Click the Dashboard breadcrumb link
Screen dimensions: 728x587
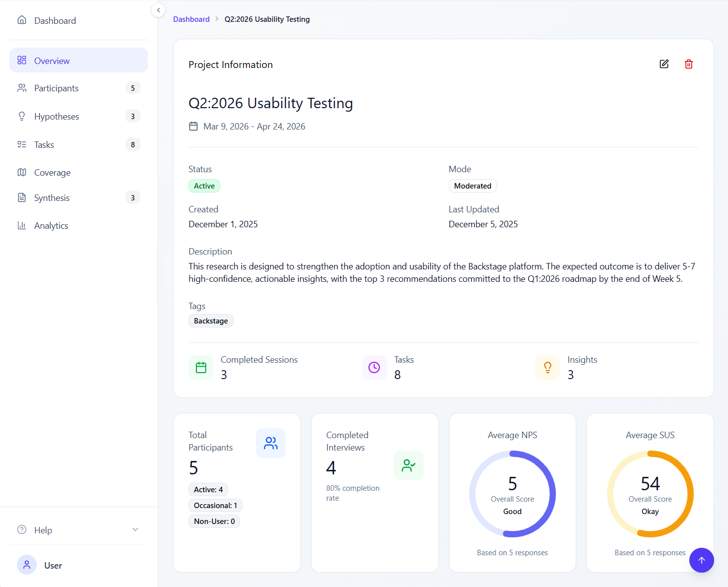(x=191, y=19)
